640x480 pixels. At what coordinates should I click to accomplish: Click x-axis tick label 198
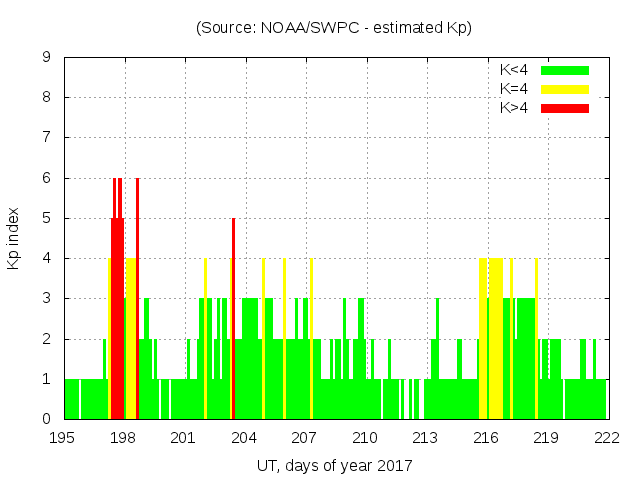[x=124, y=437]
